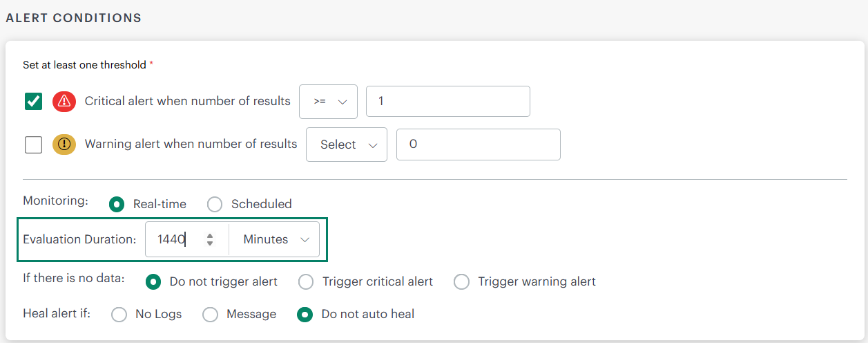The image size is (868, 343).
Task: Select Real-time monitoring option
Action: 117,204
